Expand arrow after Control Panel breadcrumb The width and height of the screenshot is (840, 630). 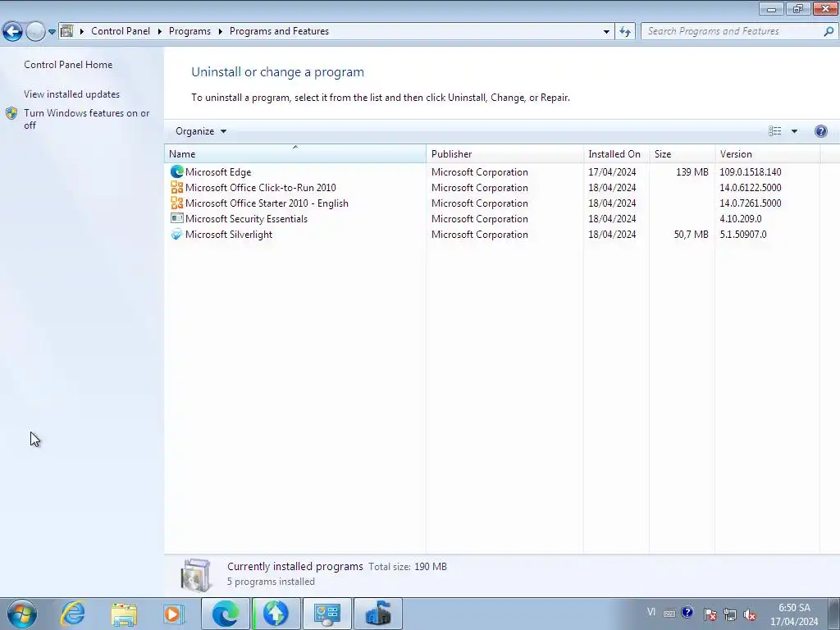(x=160, y=31)
